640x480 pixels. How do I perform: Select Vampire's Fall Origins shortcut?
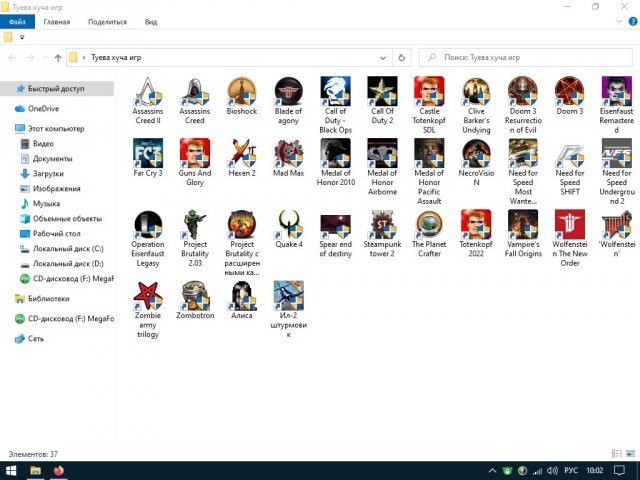coord(523,234)
